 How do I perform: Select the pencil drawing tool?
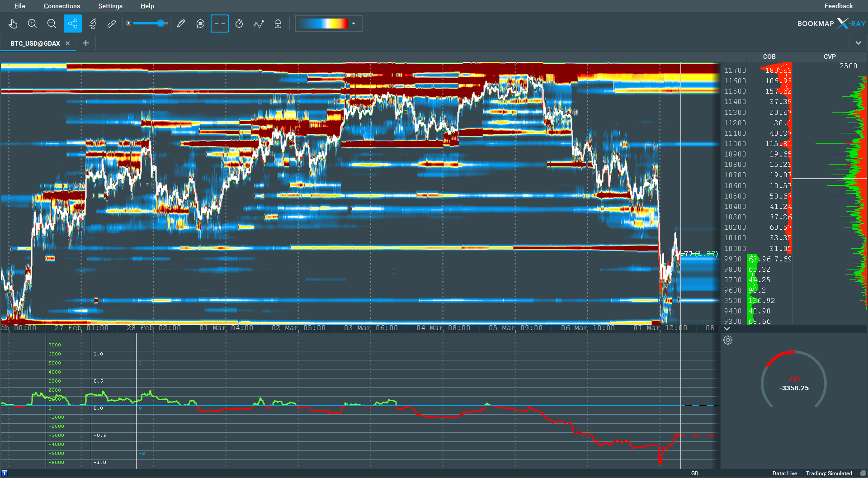pyautogui.click(x=181, y=24)
